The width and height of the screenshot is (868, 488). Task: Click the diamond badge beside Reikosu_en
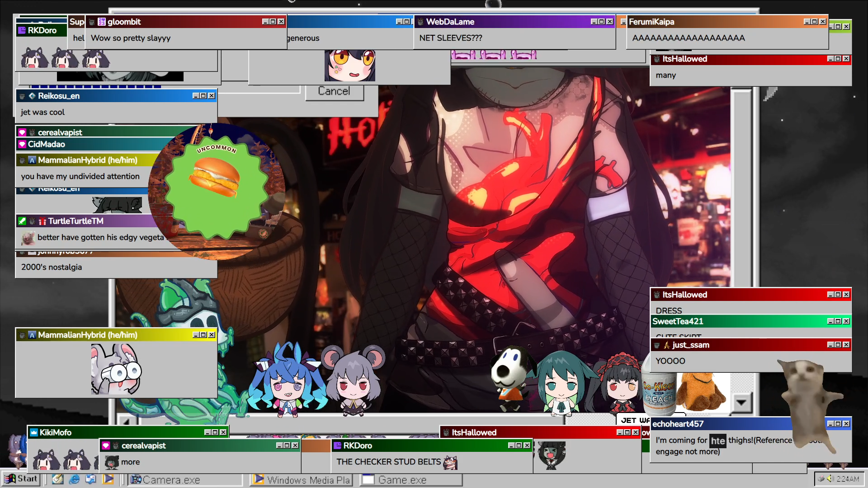[32, 96]
